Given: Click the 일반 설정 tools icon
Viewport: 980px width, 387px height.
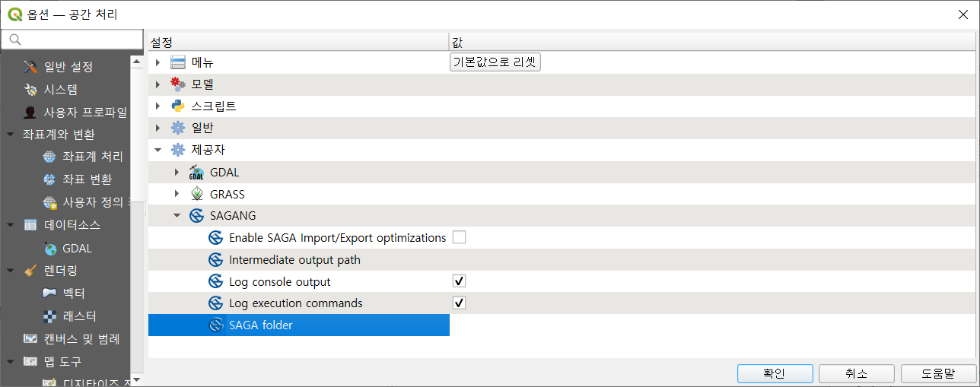Looking at the screenshot, I should click(x=30, y=67).
